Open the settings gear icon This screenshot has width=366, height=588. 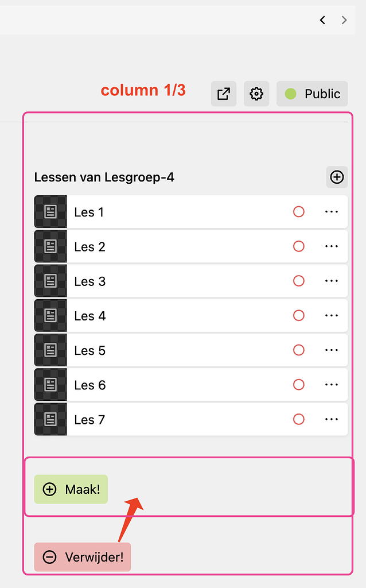coord(256,94)
